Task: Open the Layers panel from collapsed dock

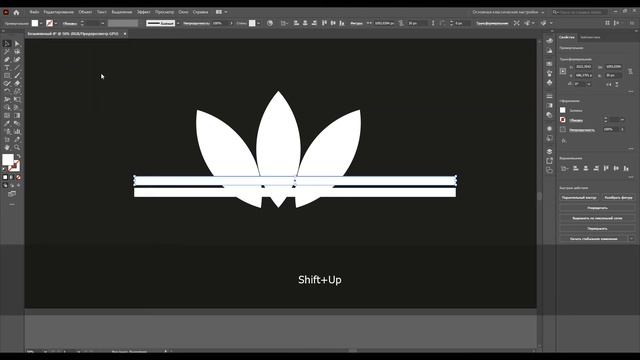Action: pos(549,151)
